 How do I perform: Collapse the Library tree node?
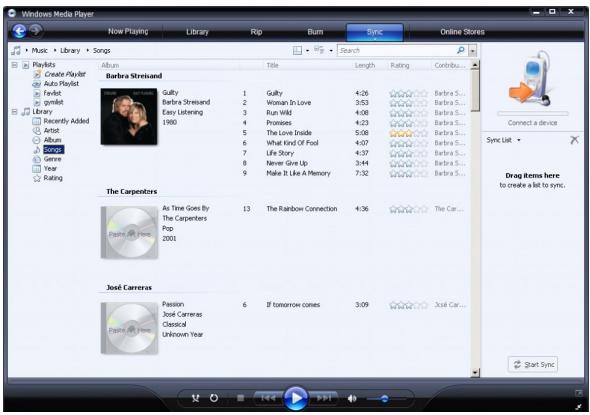[14, 112]
